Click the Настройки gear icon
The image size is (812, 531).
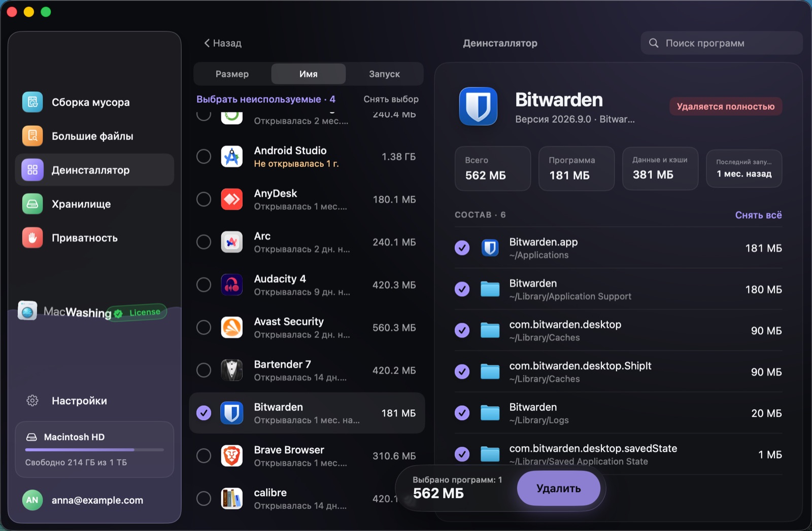pyautogui.click(x=32, y=401)
